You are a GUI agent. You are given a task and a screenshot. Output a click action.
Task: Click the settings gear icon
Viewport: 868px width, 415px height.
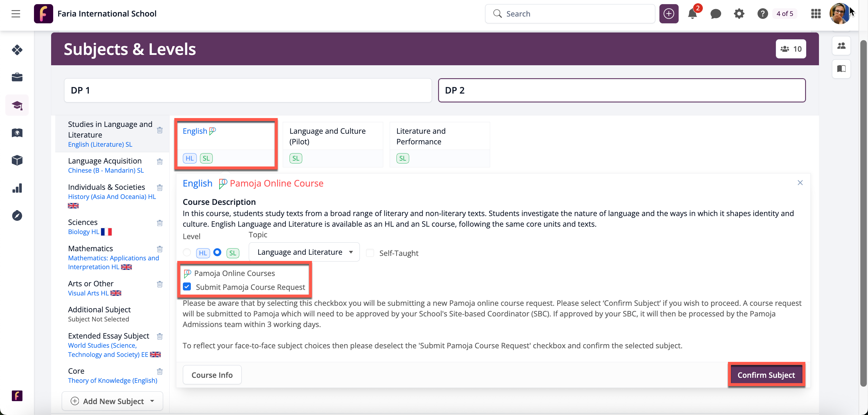coord(739,14)
